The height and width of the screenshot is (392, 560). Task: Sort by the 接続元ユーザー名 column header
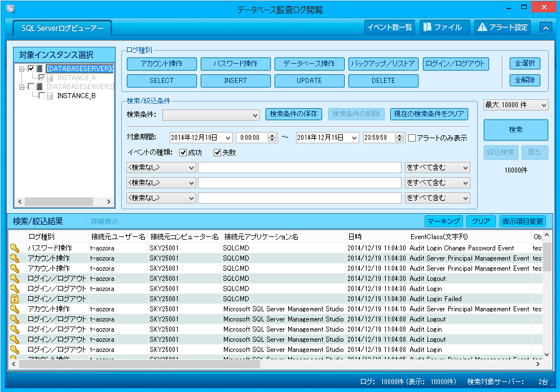[x=118, y=236]
